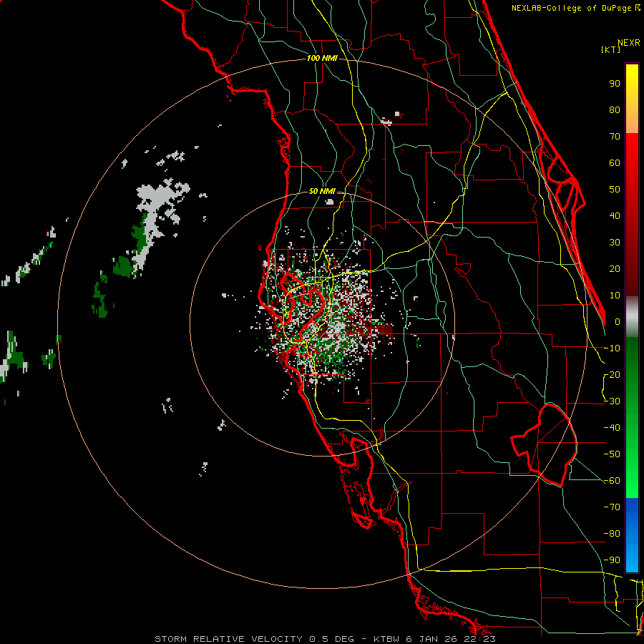Select the "90" value on velocity scale
This screenshot has height=644, width=644.
pos(615,84)
